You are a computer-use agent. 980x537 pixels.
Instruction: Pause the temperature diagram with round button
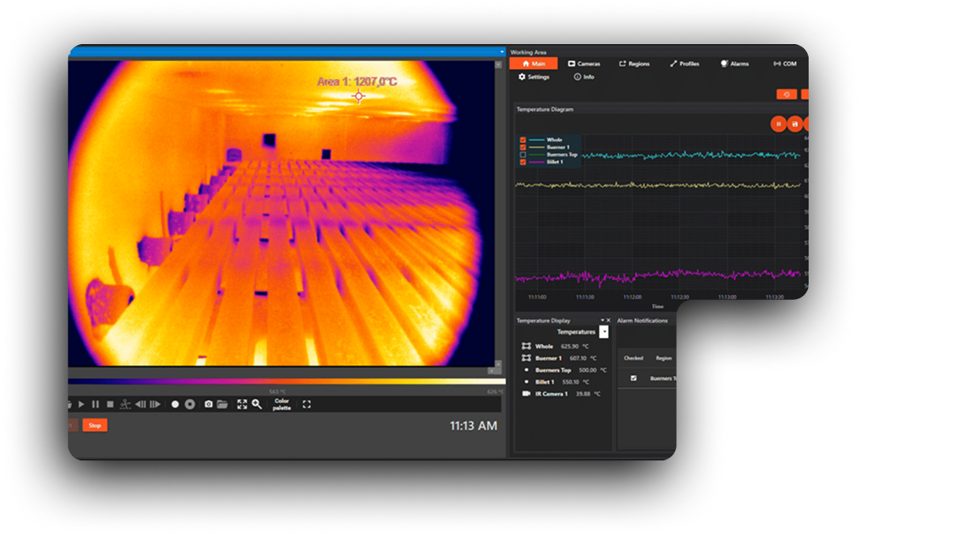pos(778,124)
